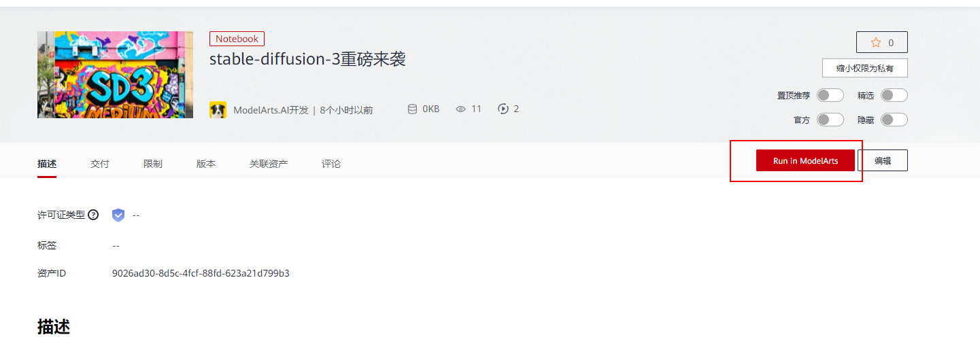Click the Run in ModelArts button
The width and height of the screenshot is (980, 337).
click(x=805, y=160)
